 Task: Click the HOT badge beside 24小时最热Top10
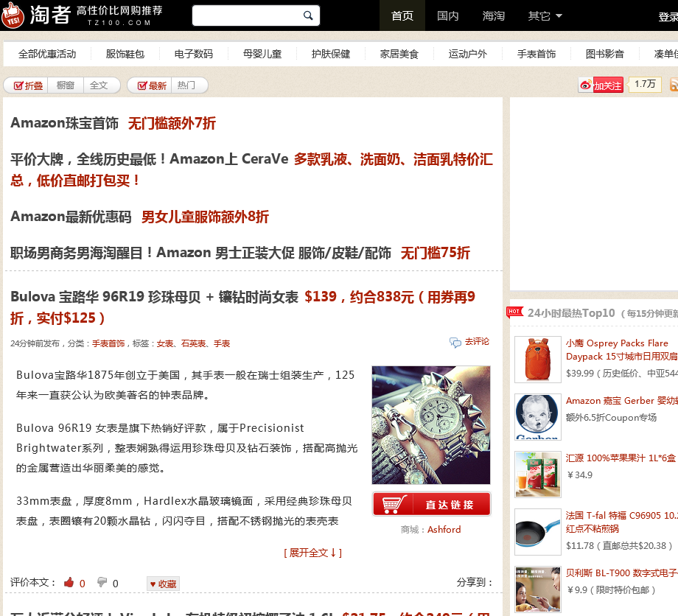click(x=514, y=312)
